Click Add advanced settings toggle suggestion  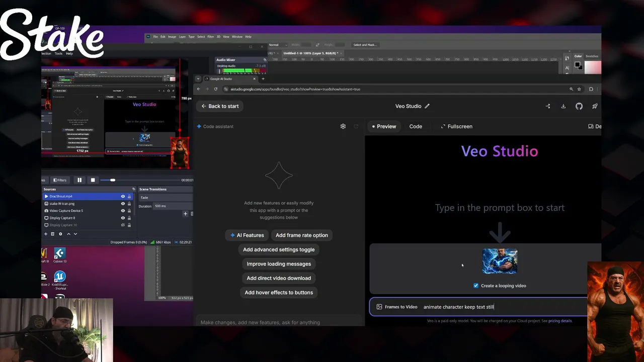(x=279, y=249)
